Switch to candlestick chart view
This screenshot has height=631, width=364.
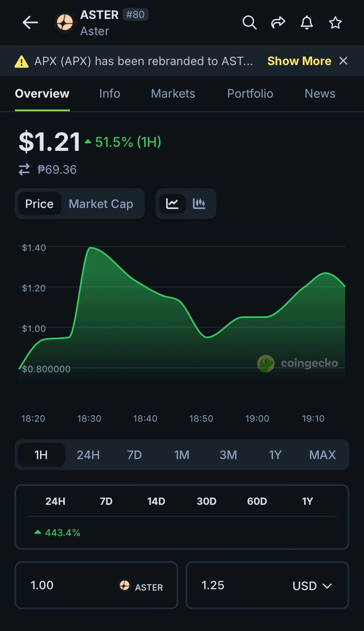[199, 204]
